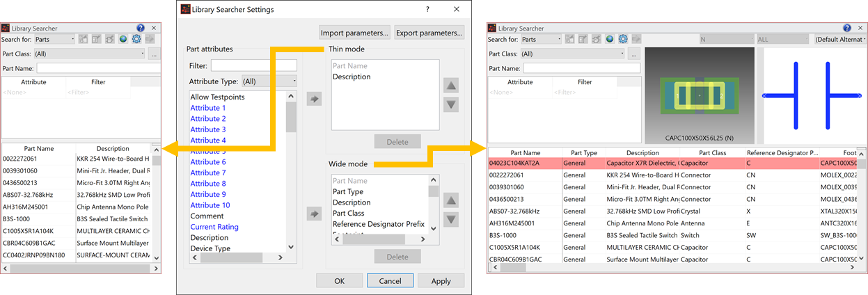Select Part Class in Wide mode list
The image size is (868, 295).
(x=348, y=213)
